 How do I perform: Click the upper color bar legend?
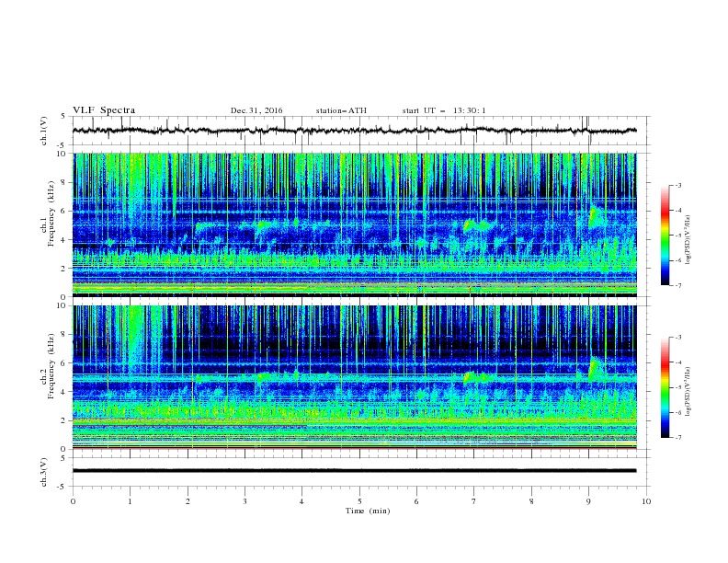[x=665, y=236]
